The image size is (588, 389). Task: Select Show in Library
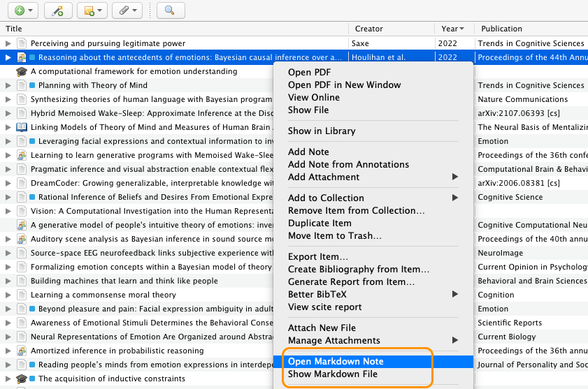coord(373,131)
